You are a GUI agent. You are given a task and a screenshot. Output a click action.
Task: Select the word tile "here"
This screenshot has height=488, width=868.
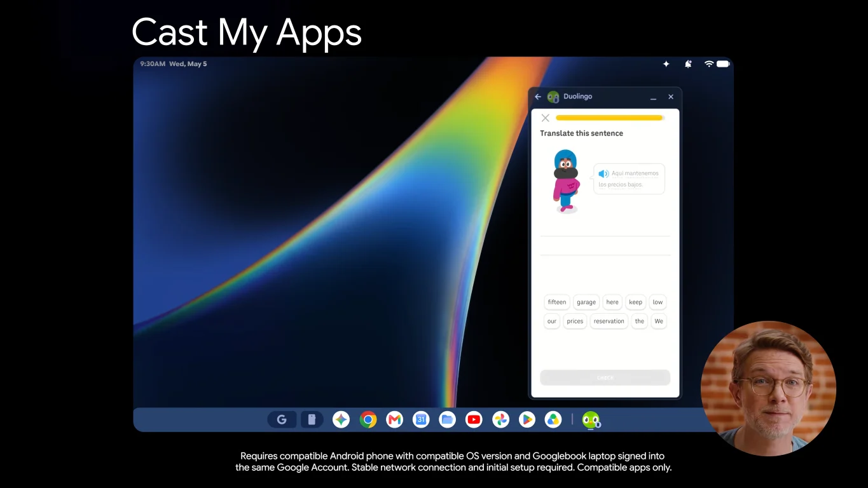click(612, 302)
